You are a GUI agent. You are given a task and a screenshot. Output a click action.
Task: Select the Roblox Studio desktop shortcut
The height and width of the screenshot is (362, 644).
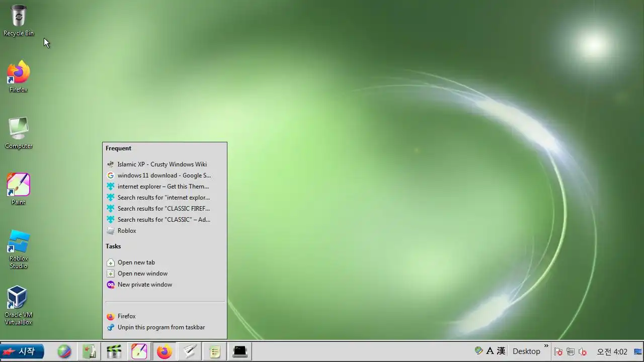(19, 249)
